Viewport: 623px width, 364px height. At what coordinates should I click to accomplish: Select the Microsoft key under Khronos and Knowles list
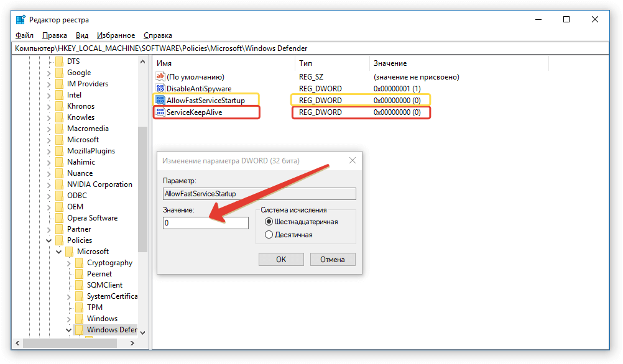coord(83,139)
